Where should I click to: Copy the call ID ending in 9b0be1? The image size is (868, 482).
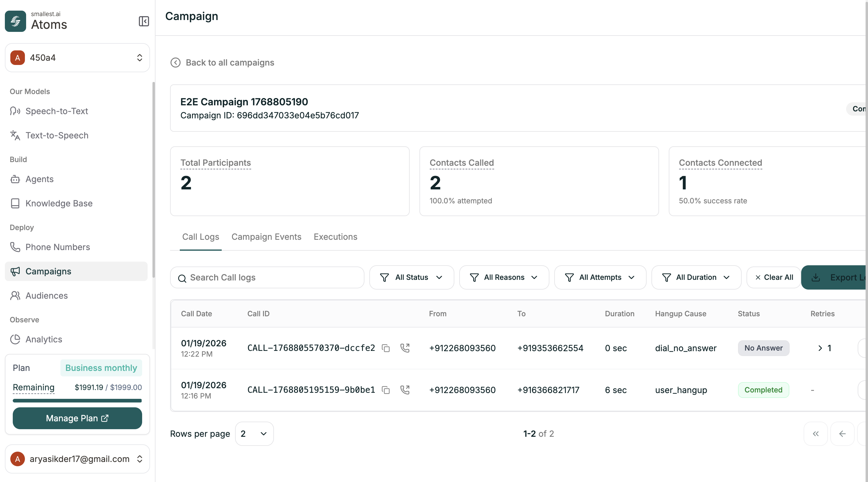tap(386, 390)
